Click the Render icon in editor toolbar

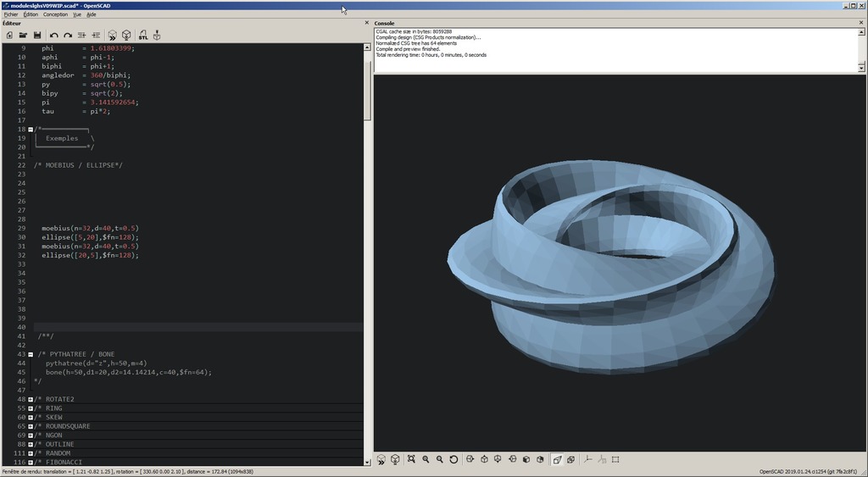(x=126, y=36)
